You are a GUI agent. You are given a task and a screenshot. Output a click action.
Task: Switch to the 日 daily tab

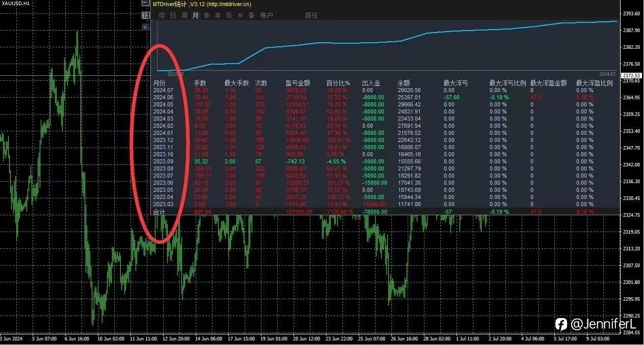pyautogui.click(x=173, y=15)
